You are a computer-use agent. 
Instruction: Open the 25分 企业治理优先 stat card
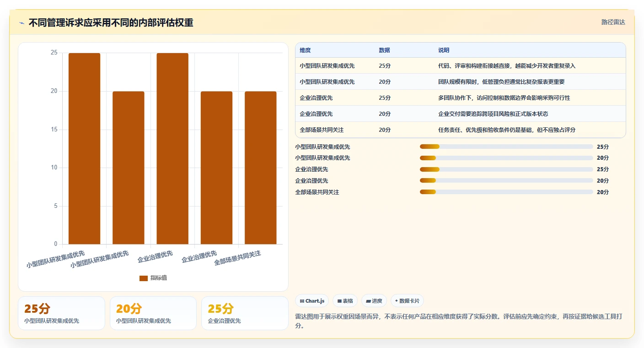[245, 313]
